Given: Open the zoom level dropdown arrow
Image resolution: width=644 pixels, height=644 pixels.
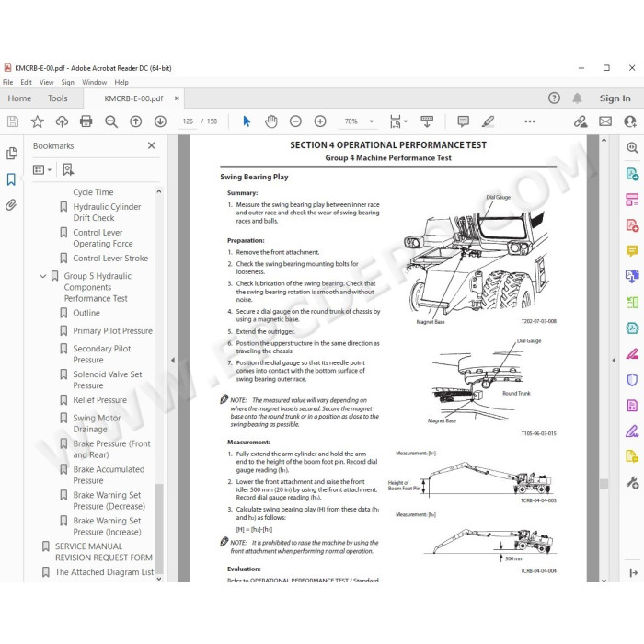Looking at the screenshot, I should coord(372,121).
